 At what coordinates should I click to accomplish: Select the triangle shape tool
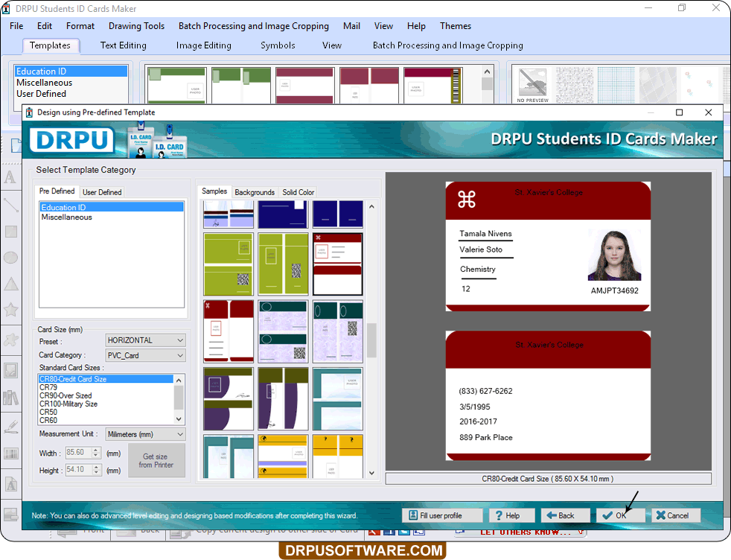click(x=10, y=284)
